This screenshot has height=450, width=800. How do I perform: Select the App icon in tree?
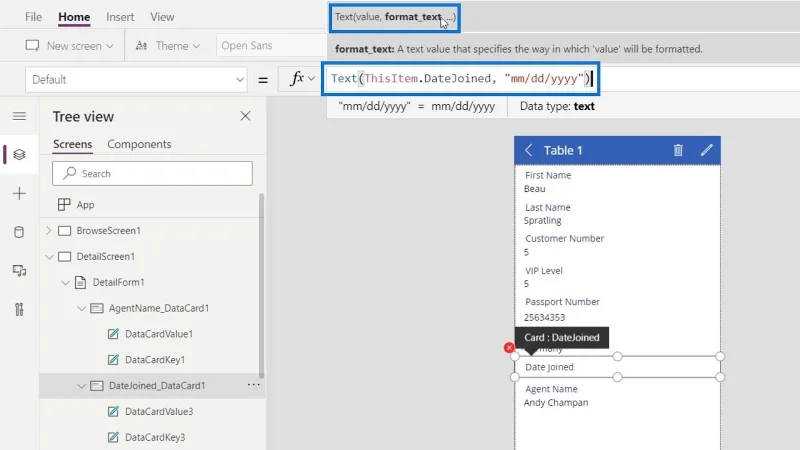point(64,205)
